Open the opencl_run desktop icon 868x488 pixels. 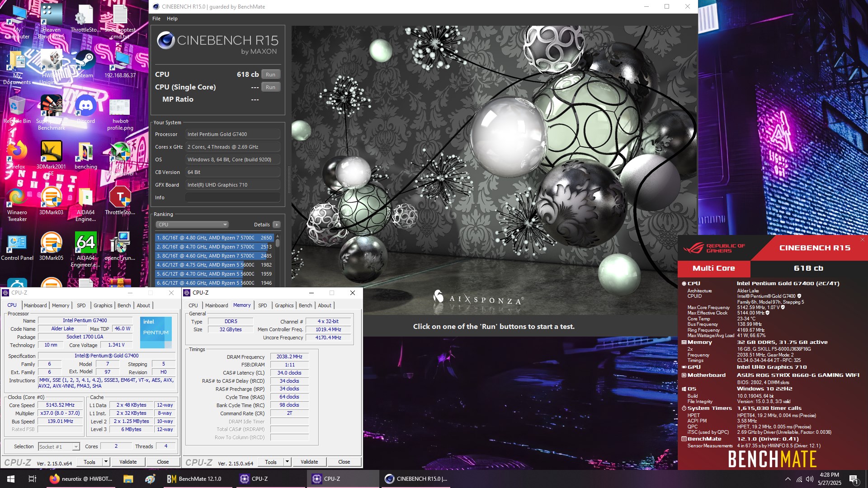(x=120, y=247)
